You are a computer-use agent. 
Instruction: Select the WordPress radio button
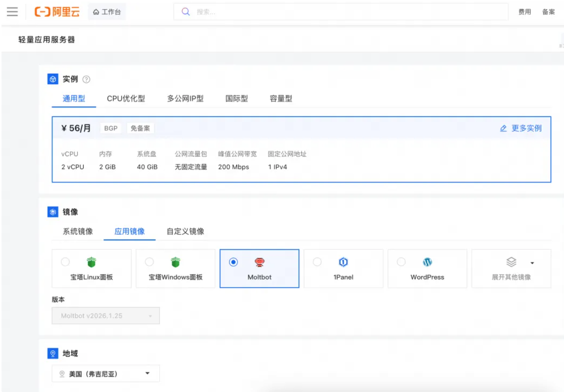click(401, 262)
